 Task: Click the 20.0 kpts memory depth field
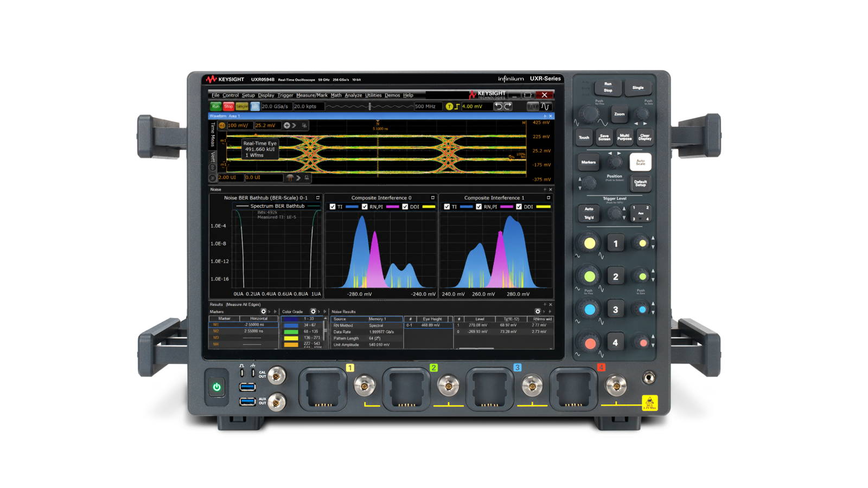pyautogui.click(x=309, y=106)
